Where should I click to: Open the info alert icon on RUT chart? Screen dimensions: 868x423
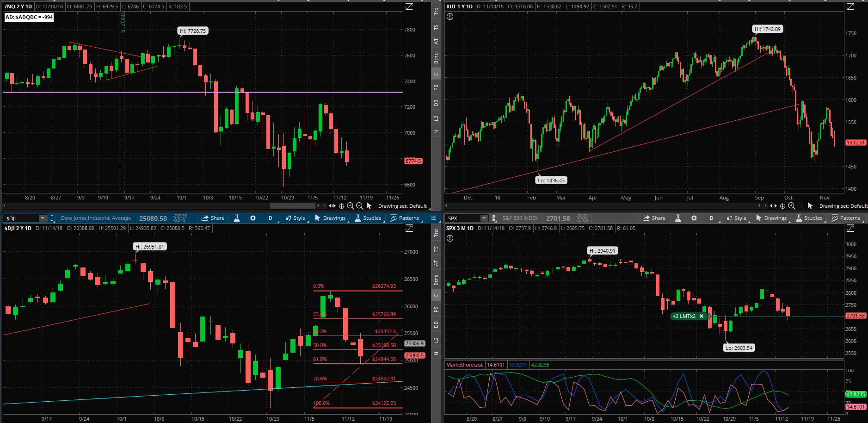click(x=450, y=17)
